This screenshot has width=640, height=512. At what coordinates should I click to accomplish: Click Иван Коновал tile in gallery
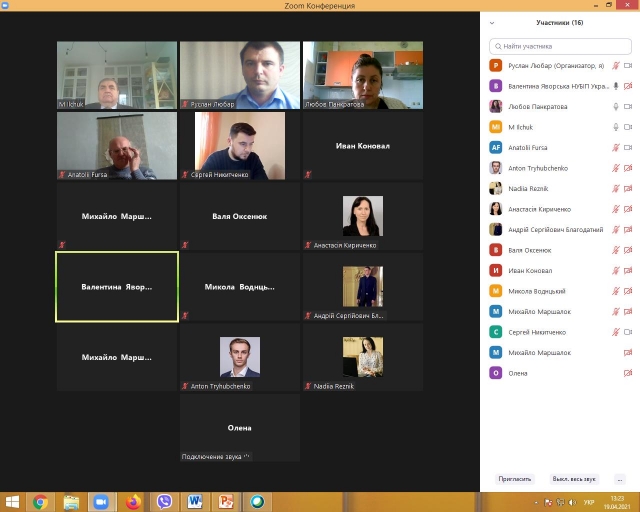tap(363, 146)
